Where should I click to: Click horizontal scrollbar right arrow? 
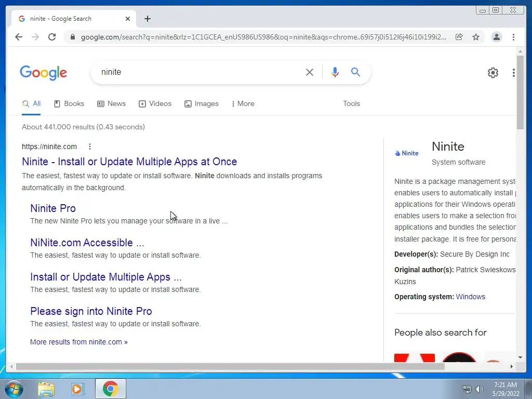(x=511, y=366)
